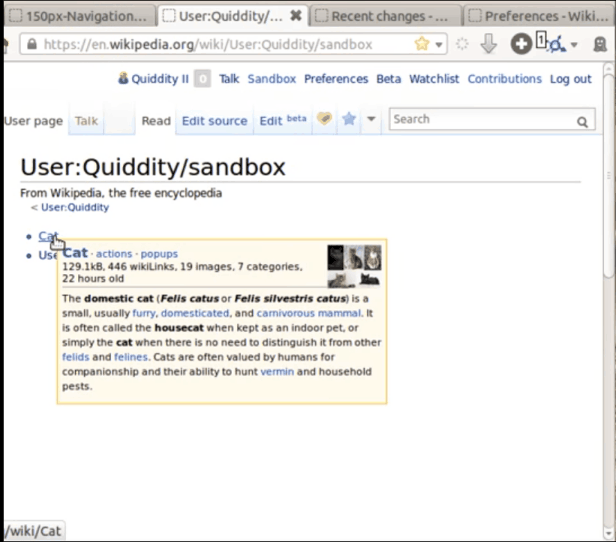Open the Edit source tab
This screenshot has width=616, height=542.
point(214,121)
